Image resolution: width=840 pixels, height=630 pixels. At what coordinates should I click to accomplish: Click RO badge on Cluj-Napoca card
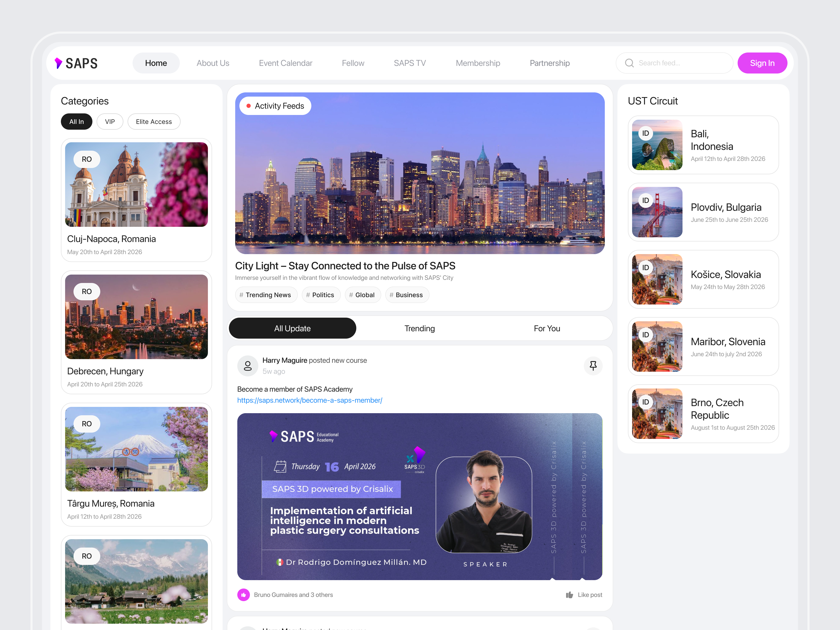87,159
